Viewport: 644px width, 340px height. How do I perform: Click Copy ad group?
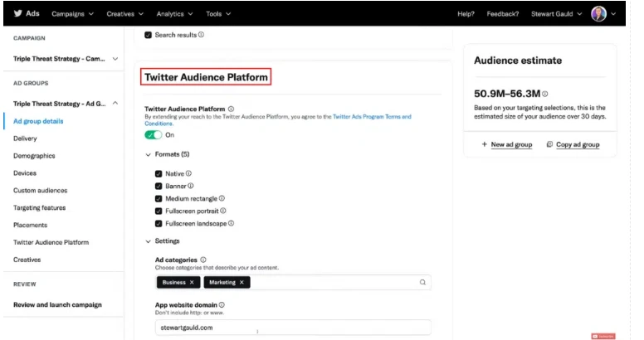(578, 144)
